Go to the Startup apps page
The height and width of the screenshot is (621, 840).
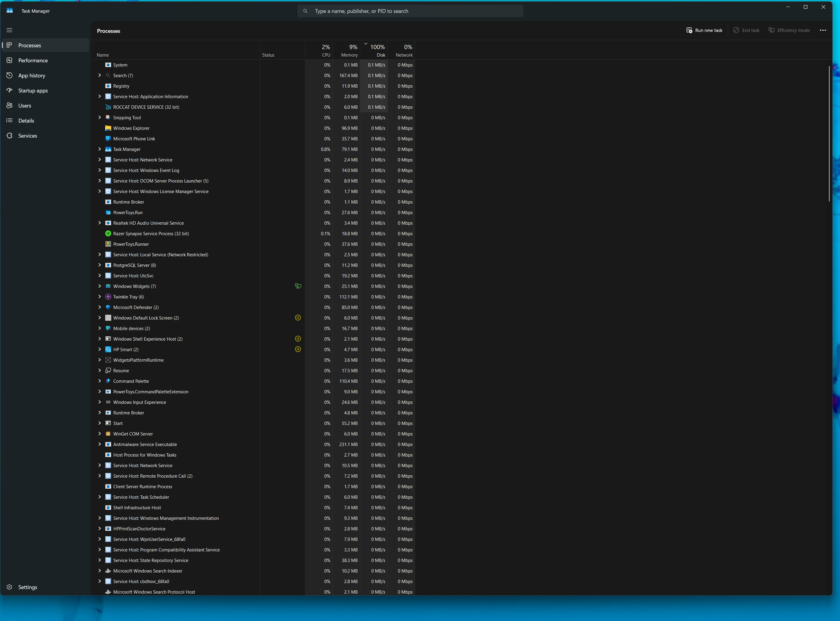pos(46,90)
